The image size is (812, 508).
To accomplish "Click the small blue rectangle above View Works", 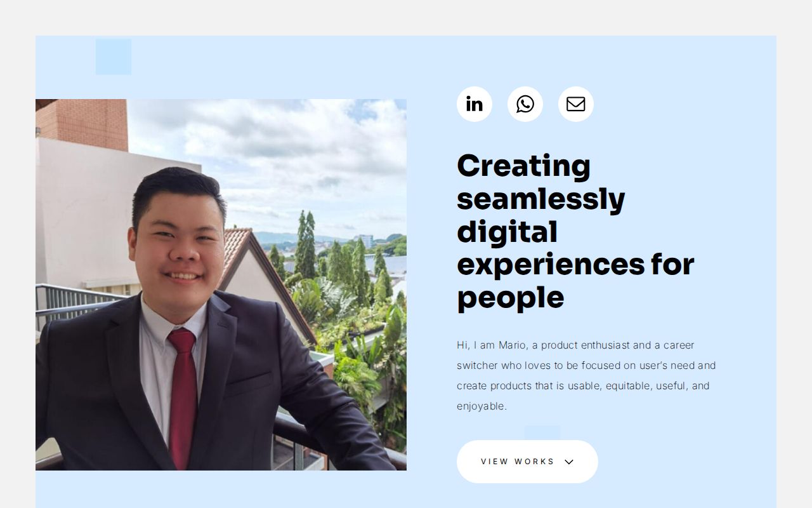I will tap(543, 432).
